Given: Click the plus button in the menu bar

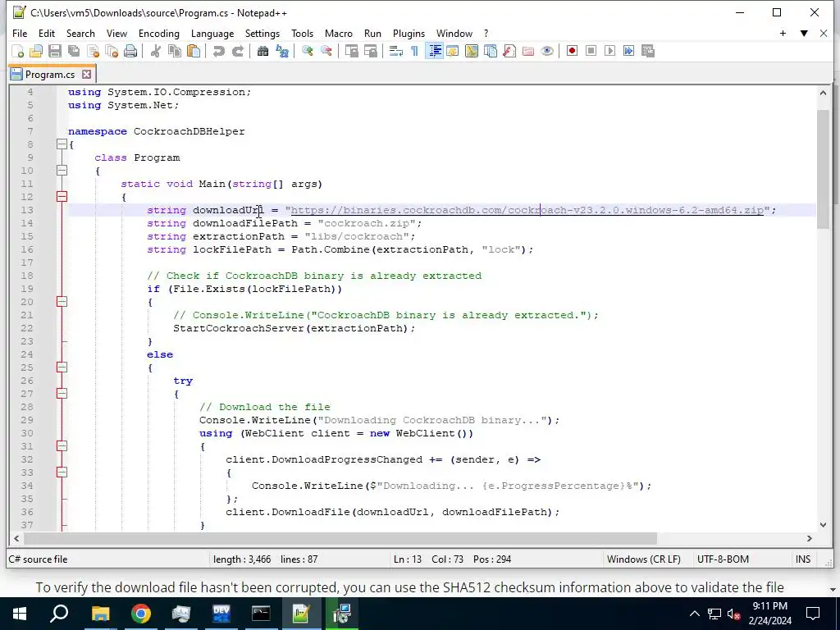Looking at the screenshot, I should (783, 33).
